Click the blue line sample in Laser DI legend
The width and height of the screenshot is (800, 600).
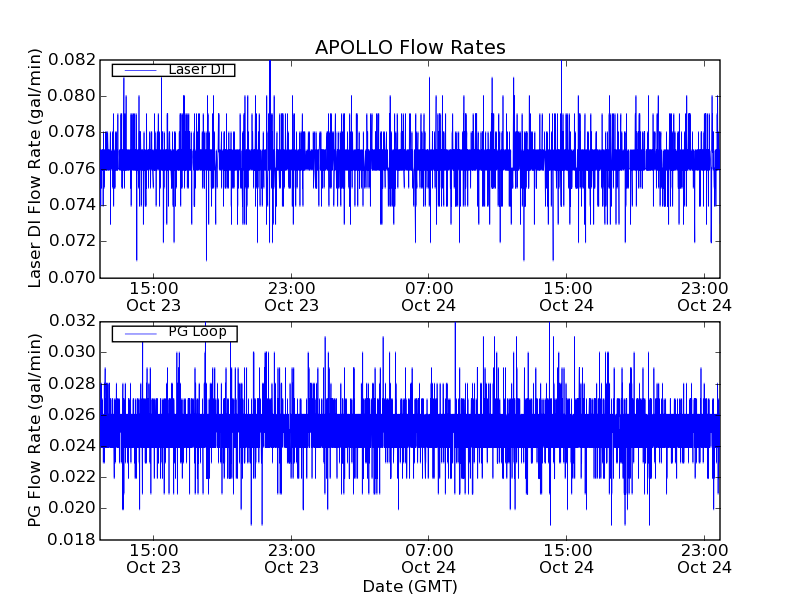tap(140, 70)
